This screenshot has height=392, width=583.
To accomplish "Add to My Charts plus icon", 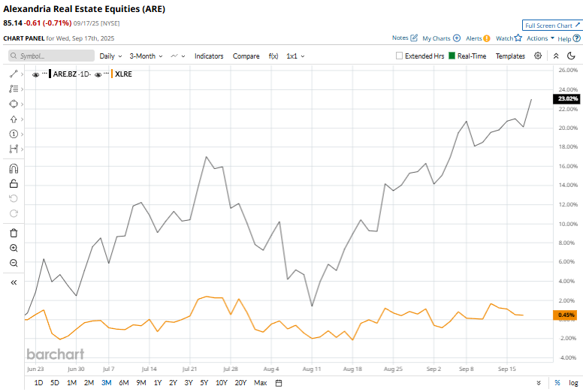I will click(457, 38).
